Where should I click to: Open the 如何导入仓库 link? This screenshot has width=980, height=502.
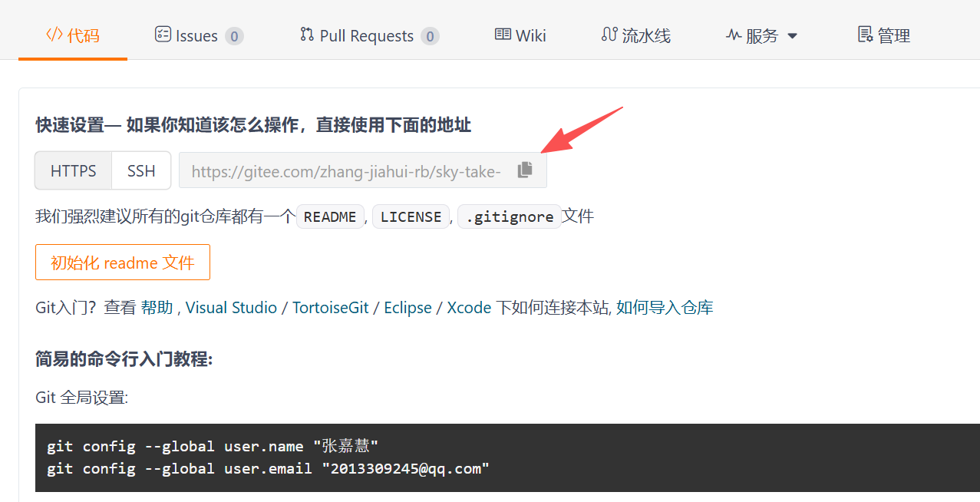point(665,308)
